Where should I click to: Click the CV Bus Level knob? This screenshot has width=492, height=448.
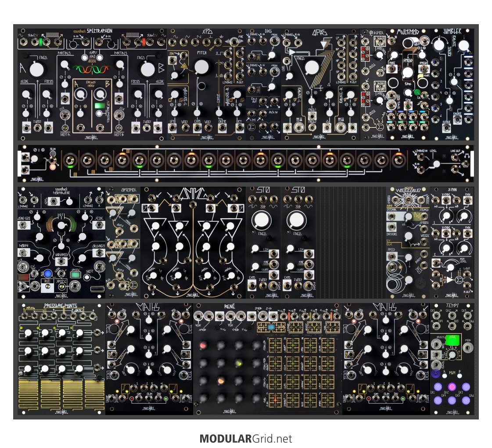pos(436,164)
